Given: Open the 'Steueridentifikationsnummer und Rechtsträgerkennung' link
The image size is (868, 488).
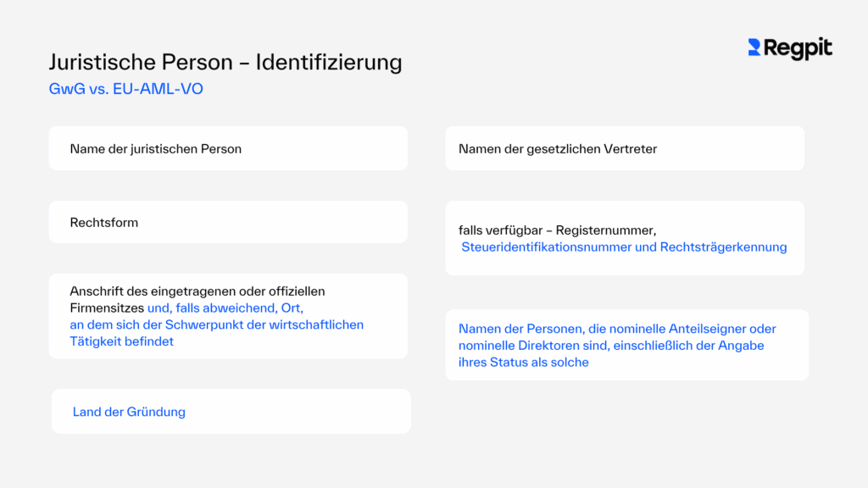Looking at the screenshot, I should pyautogui.click(x=623, y=247).
